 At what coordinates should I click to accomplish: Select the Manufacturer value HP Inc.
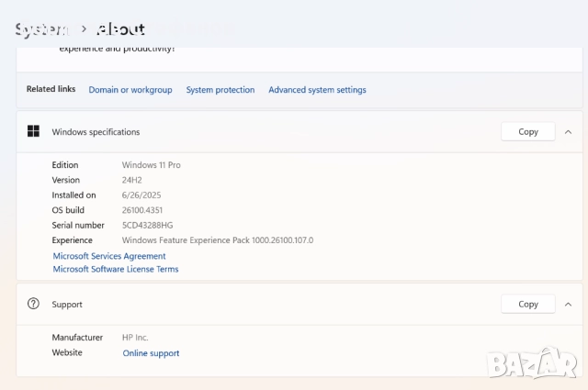[x=135, y=337]
